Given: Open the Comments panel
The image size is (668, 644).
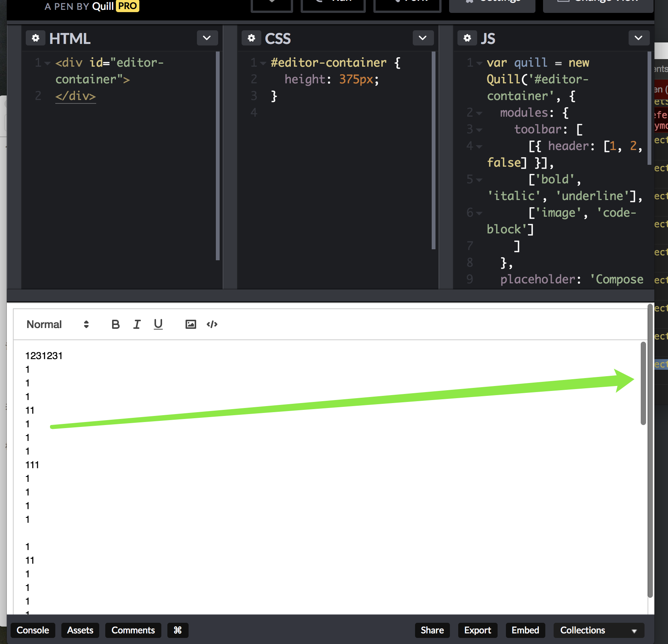Looking at the screenshot, I should pos(133,630).
